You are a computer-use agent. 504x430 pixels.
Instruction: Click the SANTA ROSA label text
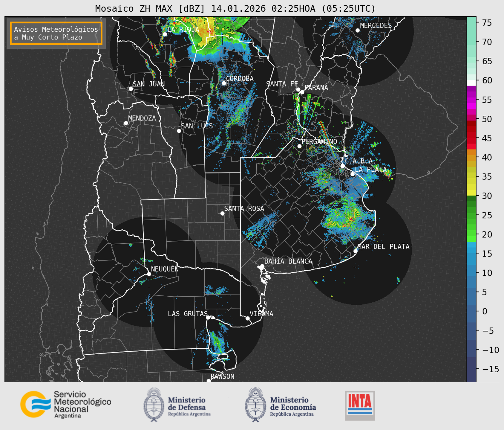[244, 208]
